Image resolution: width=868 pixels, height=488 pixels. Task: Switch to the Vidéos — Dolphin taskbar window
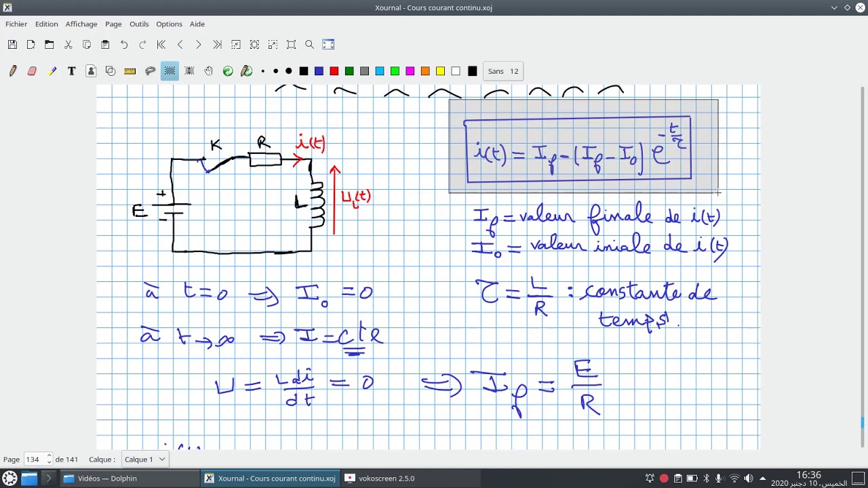(x=130, y=479)
